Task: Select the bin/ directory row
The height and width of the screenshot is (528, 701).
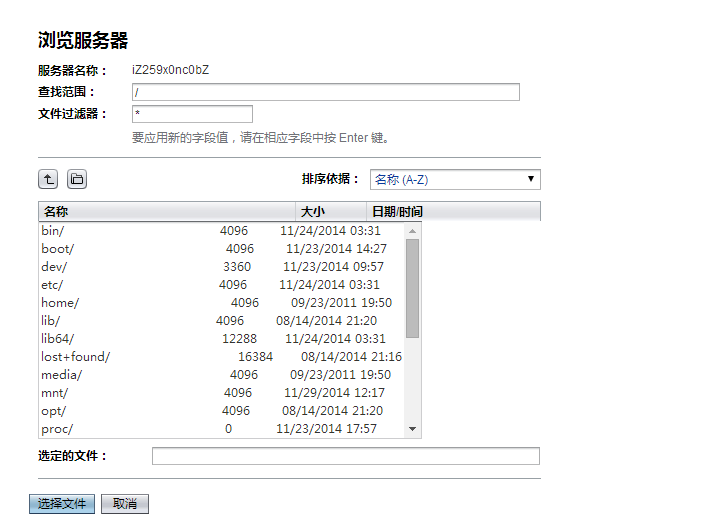Action: pyautogui.click(x=222, y=231)
